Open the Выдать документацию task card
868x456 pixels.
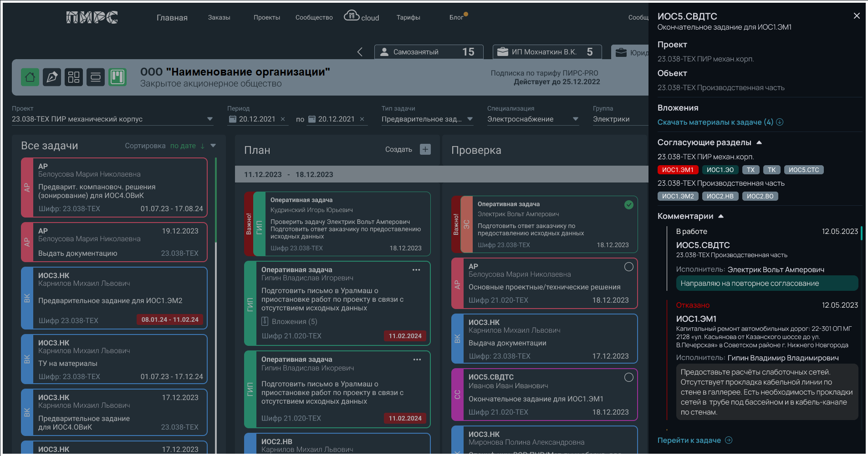pyautogui.click(x=114, y=242)
